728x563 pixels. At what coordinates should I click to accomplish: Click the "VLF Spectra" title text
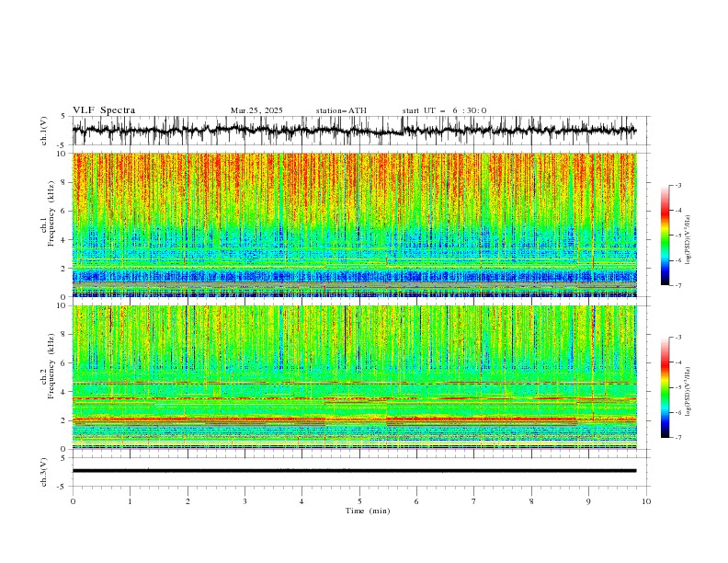[x=104, y=110]
